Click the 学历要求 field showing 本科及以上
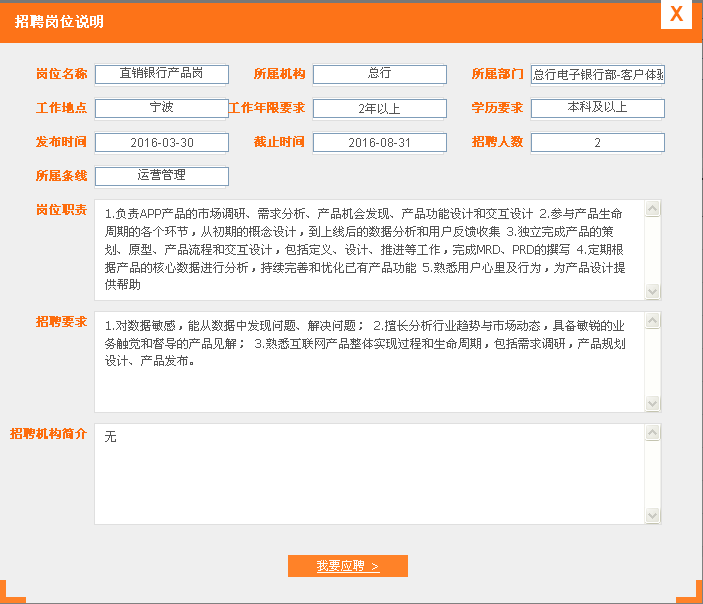The image size is (703, 604). [597, 108]
